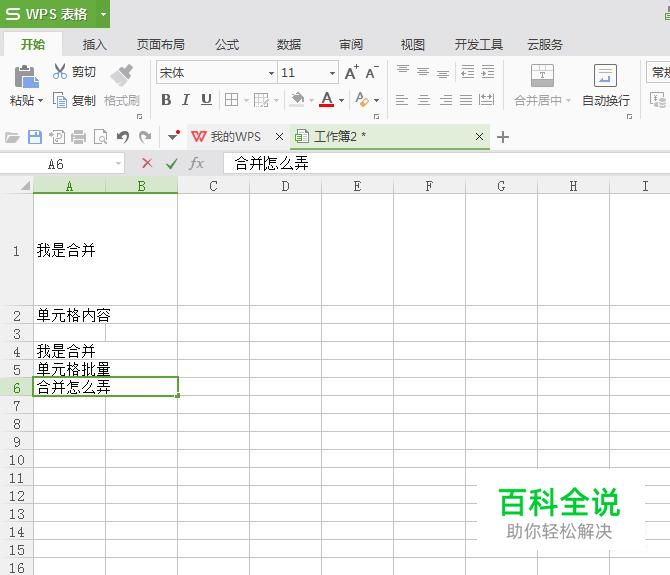Click the Select All corner triangle
Viewport: 670px width, 575px height.
(x=25, y=185)
